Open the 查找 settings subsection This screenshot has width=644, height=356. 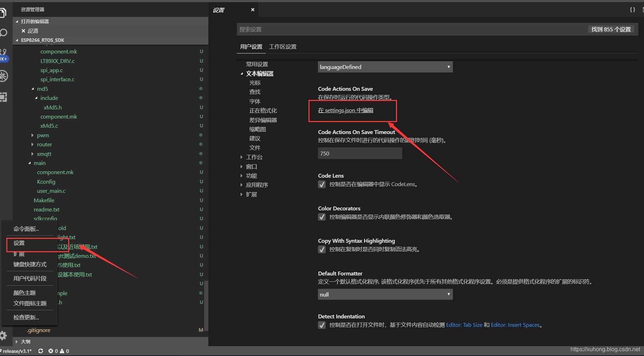pyautogui.click(x=255, y=92)
